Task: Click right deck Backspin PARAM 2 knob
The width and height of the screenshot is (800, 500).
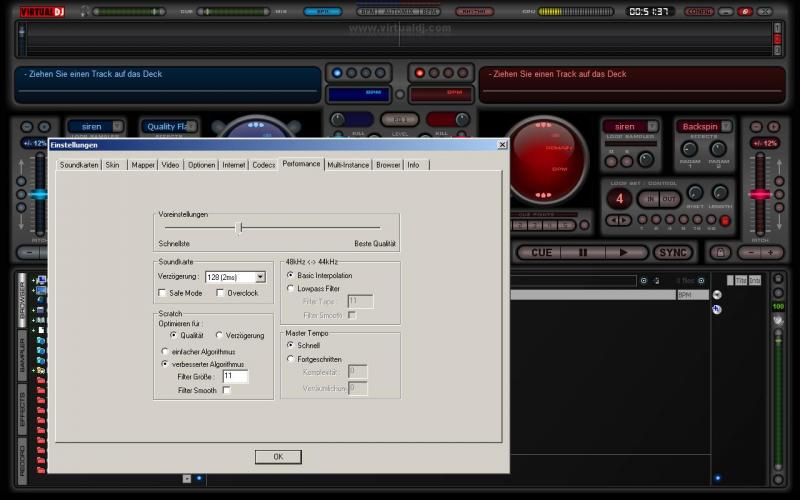Action: [718, 149]
